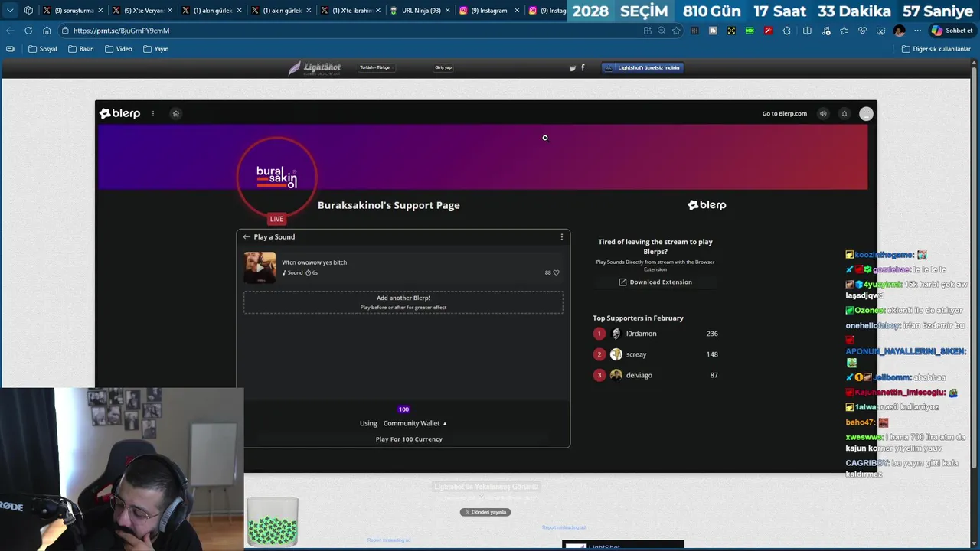This screenshot has width=980, height=551.
Task: Follow the 'Go to Blerp.com' link
Action: click(x=784, y=113)
